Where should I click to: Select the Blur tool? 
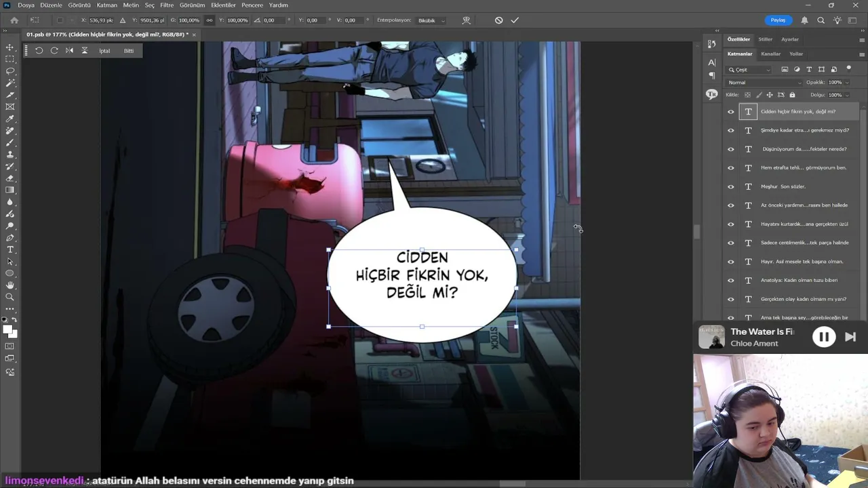10,202
